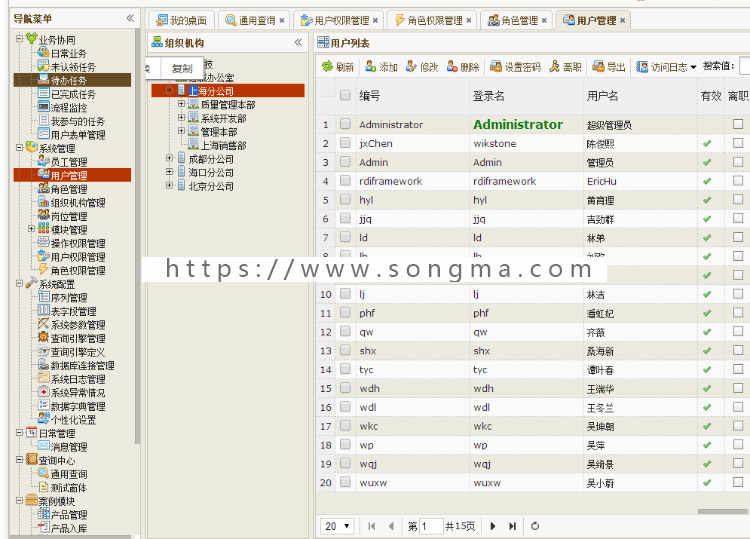This screenshot has height=539, width=750.
Task: Check the row checkbox for phf
Action: 345,313
